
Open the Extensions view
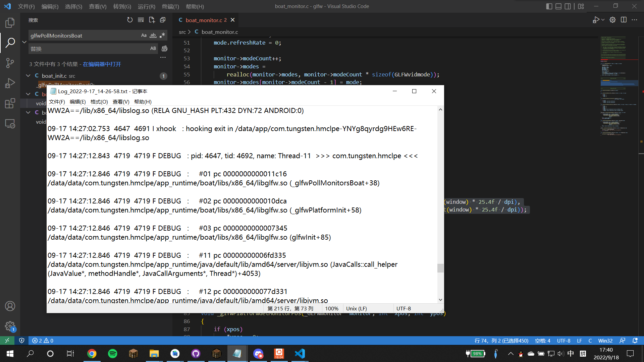coord(10,103)
